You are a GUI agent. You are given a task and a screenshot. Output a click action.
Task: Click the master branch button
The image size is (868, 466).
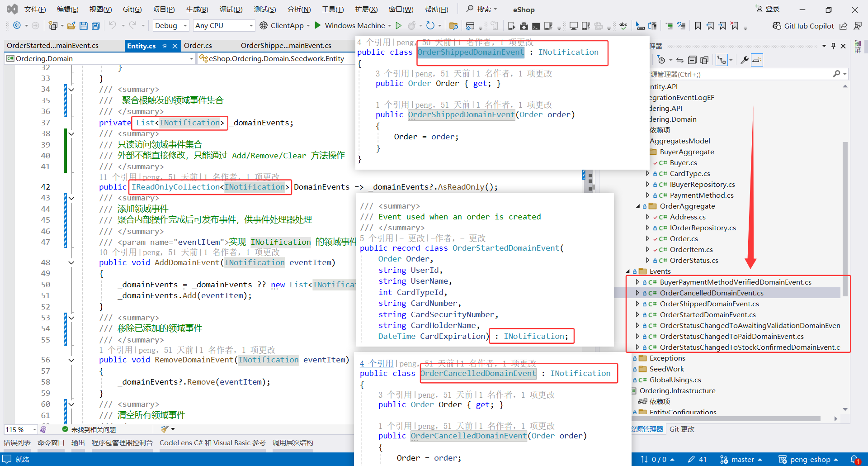[741, 460]
